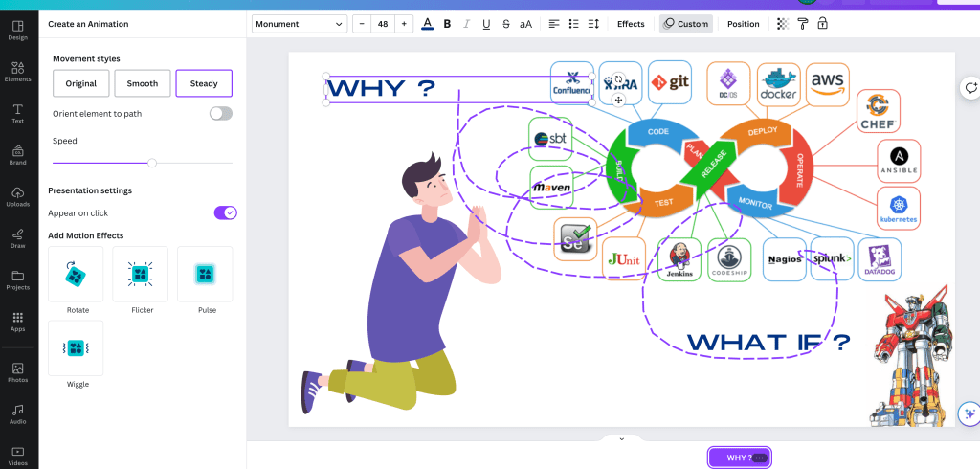Click the Custom animation button
The image size is (980, 469).
685,24
